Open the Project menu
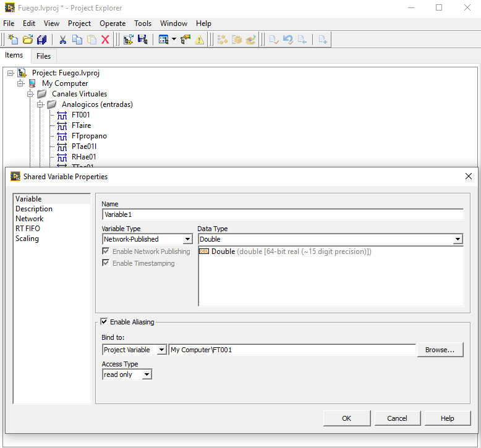This screenshot has width=481, height=448. pyautogui.click(x=79, y=23)
